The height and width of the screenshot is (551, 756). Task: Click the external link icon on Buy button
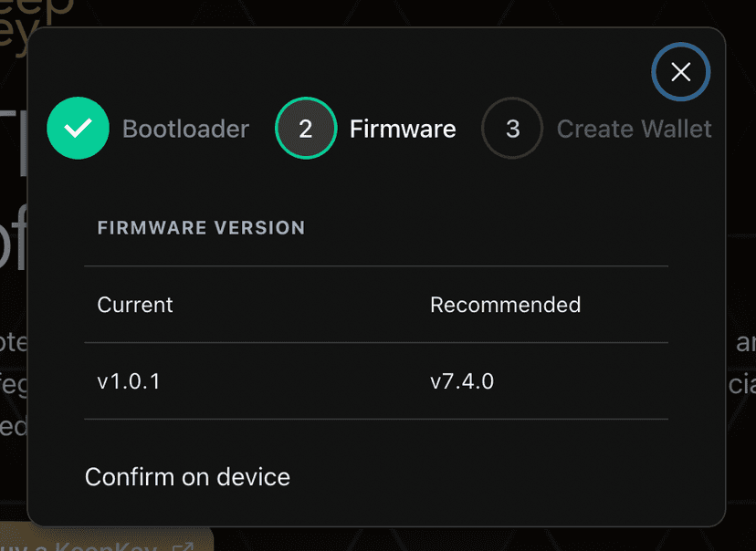[x=184, y=546]
